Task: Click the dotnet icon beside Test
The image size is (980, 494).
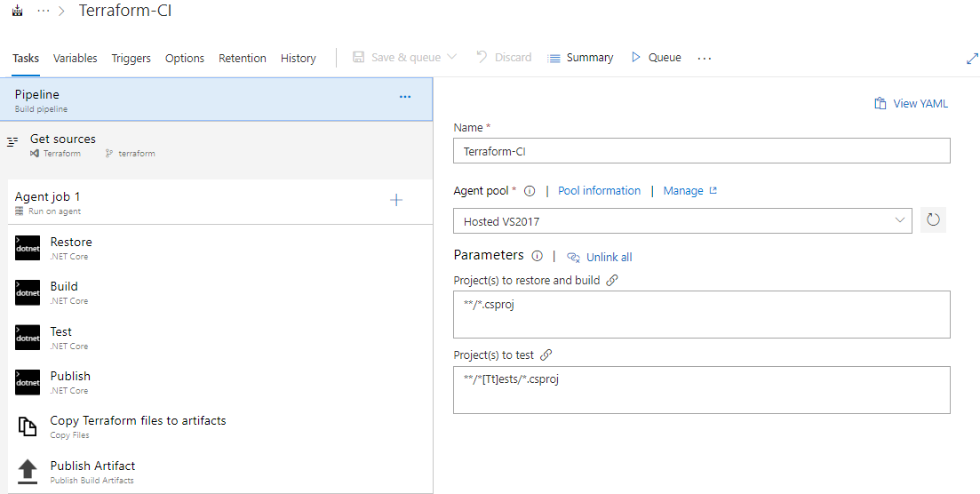Action: tap(28, 338)
